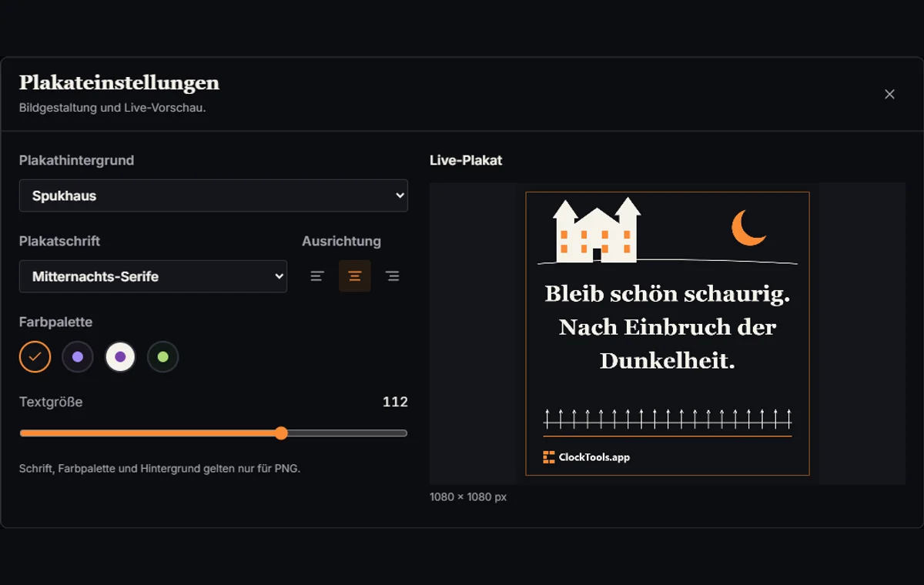Click the Textgröße value 112

coord(395,402)
